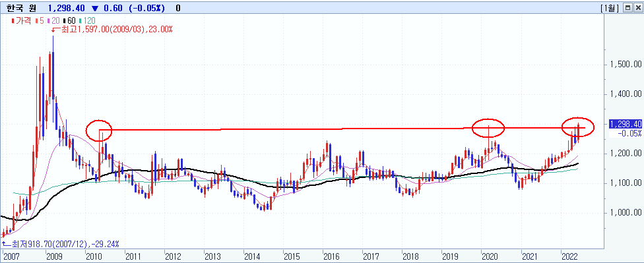The image size is (644, 263).
Task: Select the red ellipse marker at 2010
Action: pyautogui.click(x=99, y=131)
